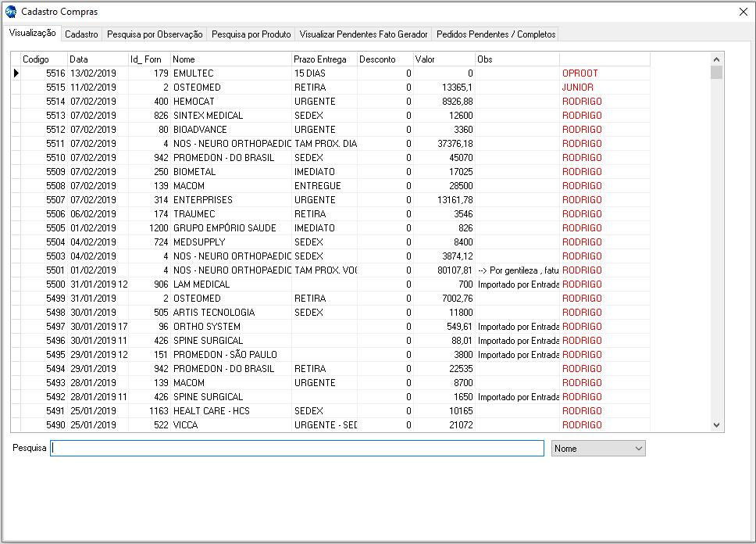The height and width of the screenshot is (544, 756).
Task: Click the grid scrollbar up arrow
Action: pos(716,59)
